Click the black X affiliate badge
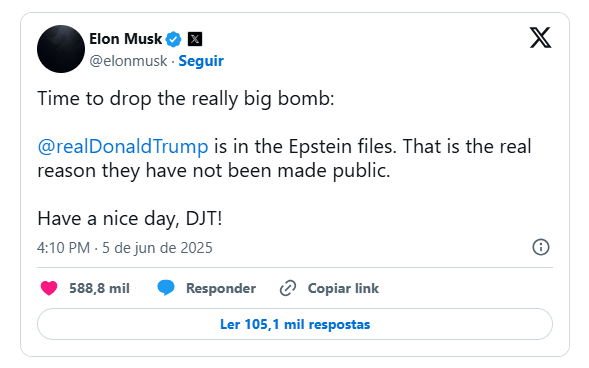The width and height of the screenshot is (589, 368). (x=195, y=39)
